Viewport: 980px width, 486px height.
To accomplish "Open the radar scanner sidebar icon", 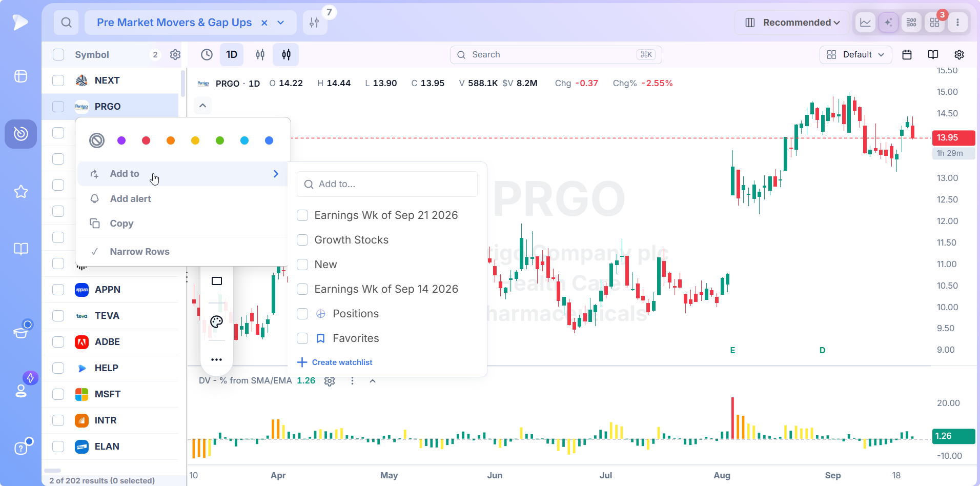I will (x=21, y=134).
